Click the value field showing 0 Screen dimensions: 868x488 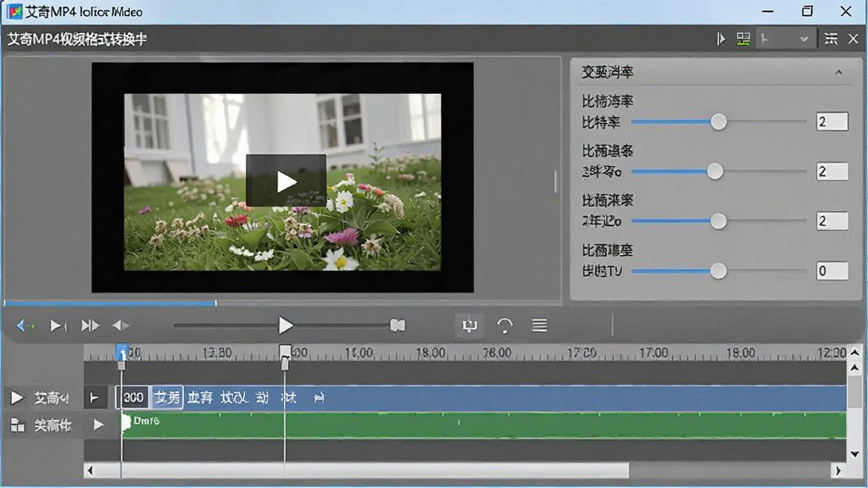tap(832, 270)
